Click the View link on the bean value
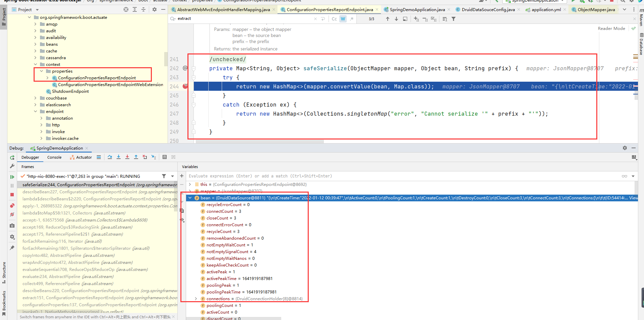This screenshot has width=644, height=320. tap(633, 198)
